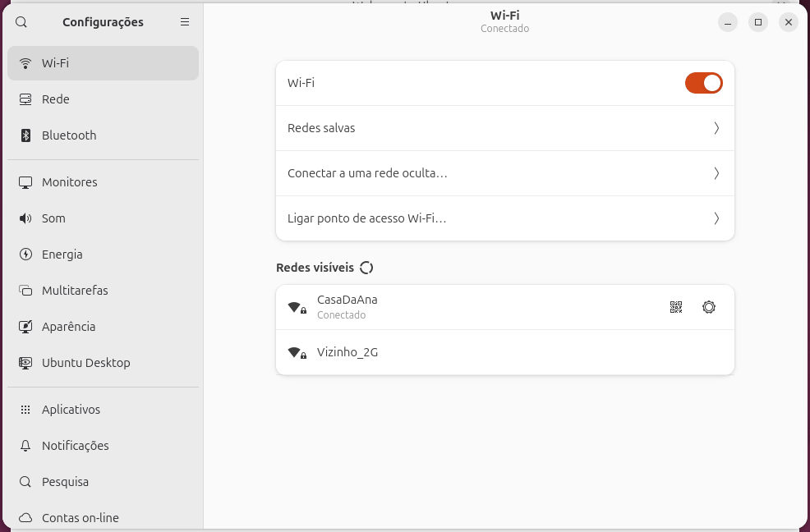Open the hamburger menu beside Configurações
Screen dimensions: 810x532
(x=185, y=22)
